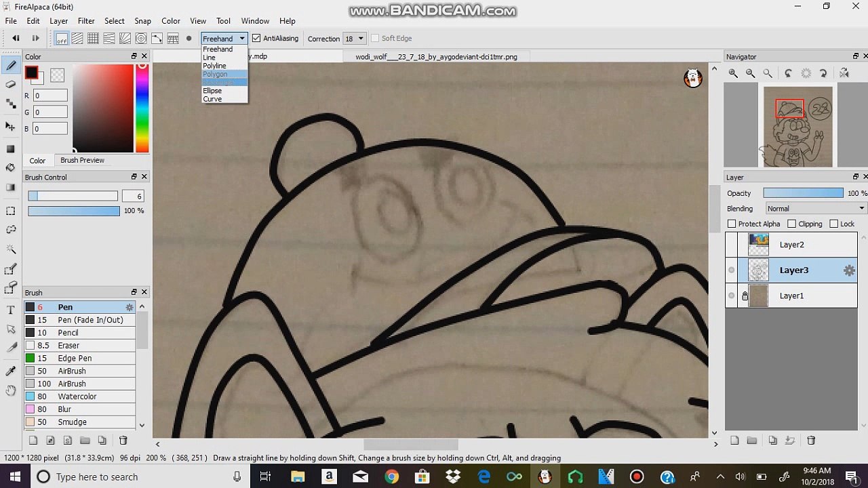Select the Eraser tool in left toolbar

tap(11, 85)
